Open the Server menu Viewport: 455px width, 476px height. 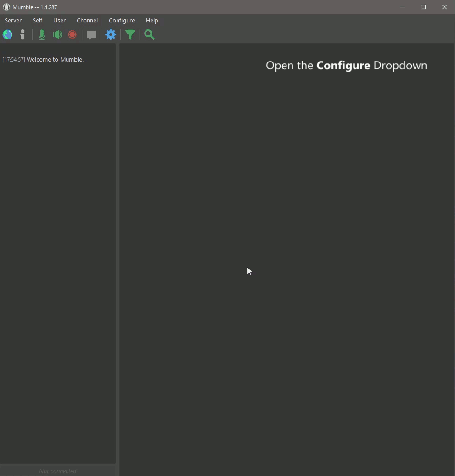click(x=13, y=20)
